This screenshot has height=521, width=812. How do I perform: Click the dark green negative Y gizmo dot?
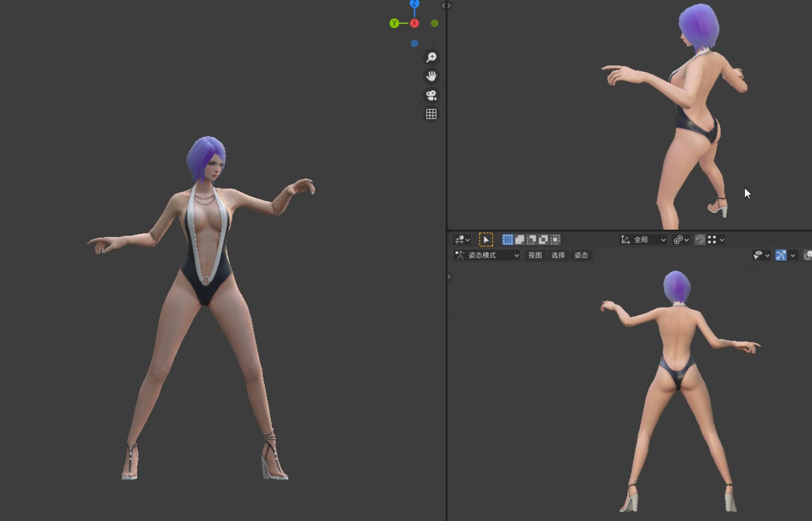click(434, 23)
